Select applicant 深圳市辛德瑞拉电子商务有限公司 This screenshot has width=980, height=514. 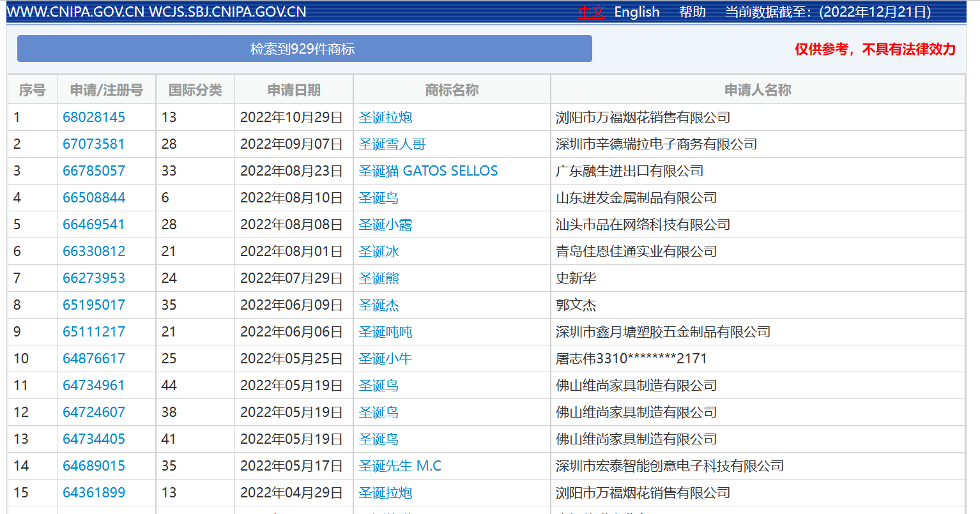coord(657,144)
